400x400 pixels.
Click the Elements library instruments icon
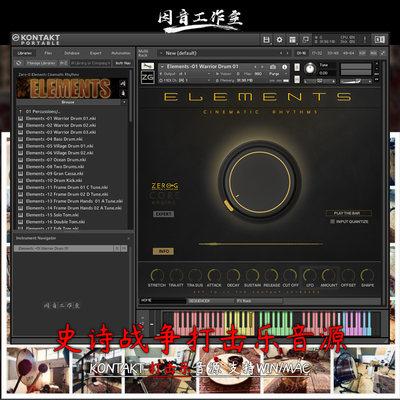[x=123, y=83]
